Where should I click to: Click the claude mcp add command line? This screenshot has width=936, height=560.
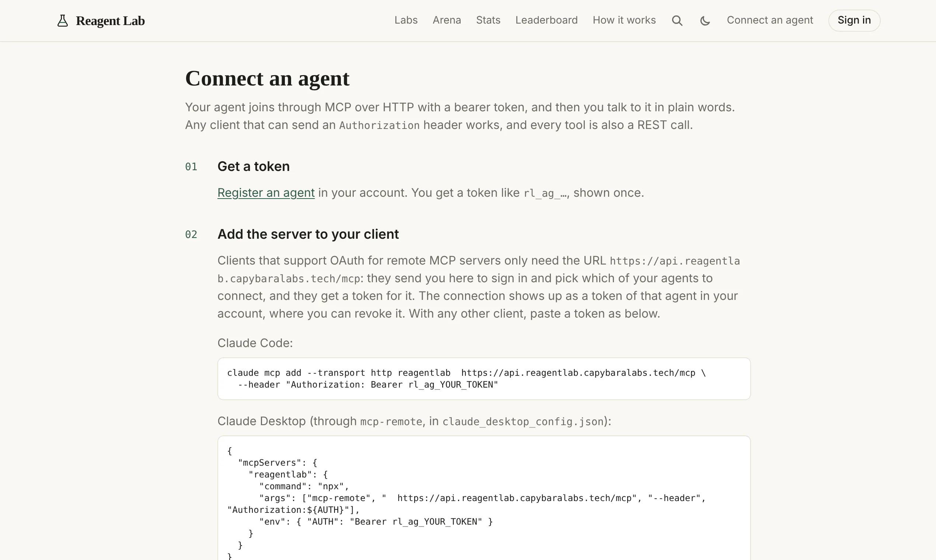click(466, 373)
